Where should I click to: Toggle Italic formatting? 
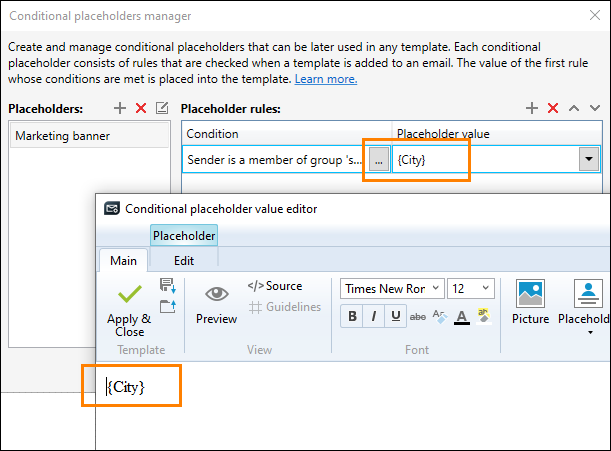click(374, 316)
